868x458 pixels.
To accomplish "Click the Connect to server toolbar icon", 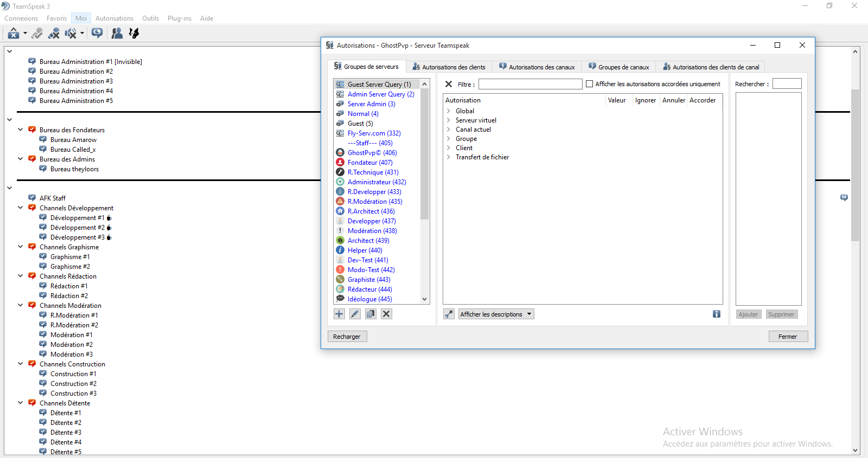I will [14, 34].
